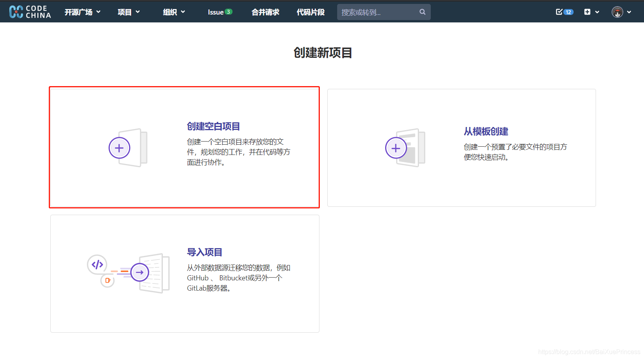Click the green badge showing 3 next to Issue
The image size is (644, 359).
(228, 11)
